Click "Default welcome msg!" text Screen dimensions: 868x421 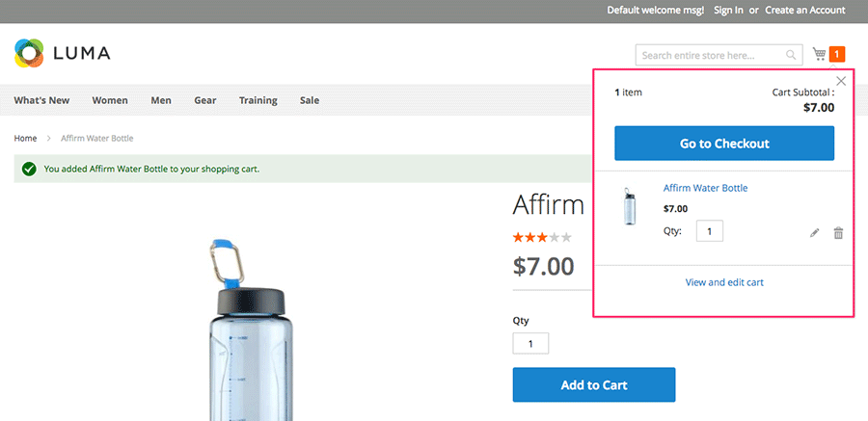[x=656, y=10]
